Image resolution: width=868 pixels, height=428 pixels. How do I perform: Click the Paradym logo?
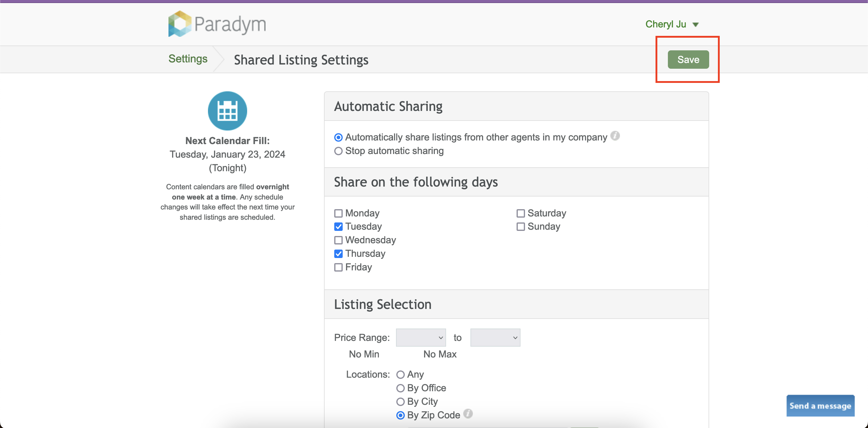217,24
